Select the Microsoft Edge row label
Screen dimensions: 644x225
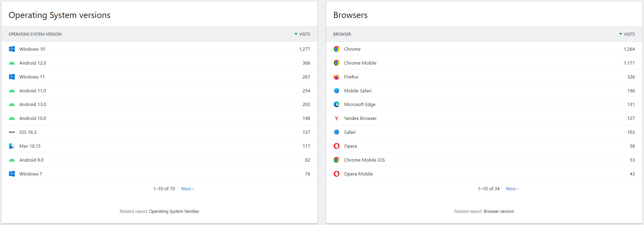pyautogui.click(x=360, y=105)
